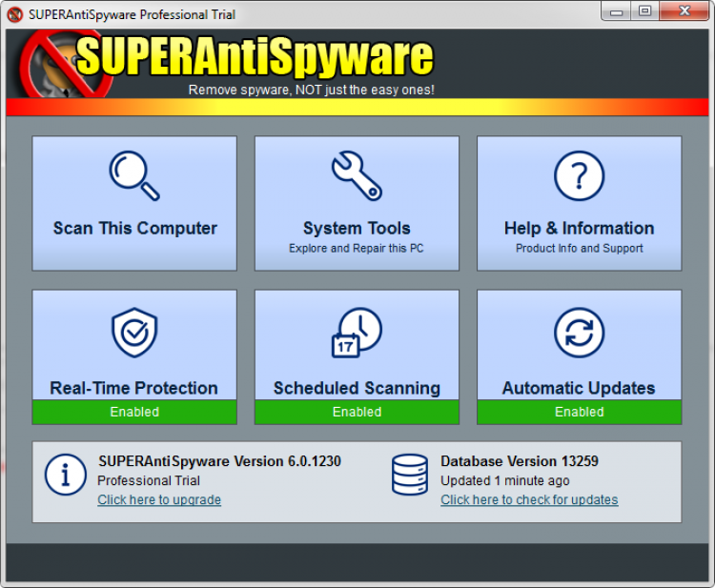Toggle Automatic Updates Enabled status bar
The height and width of the screenshot is (588, 715).
(x=579, y=412)
